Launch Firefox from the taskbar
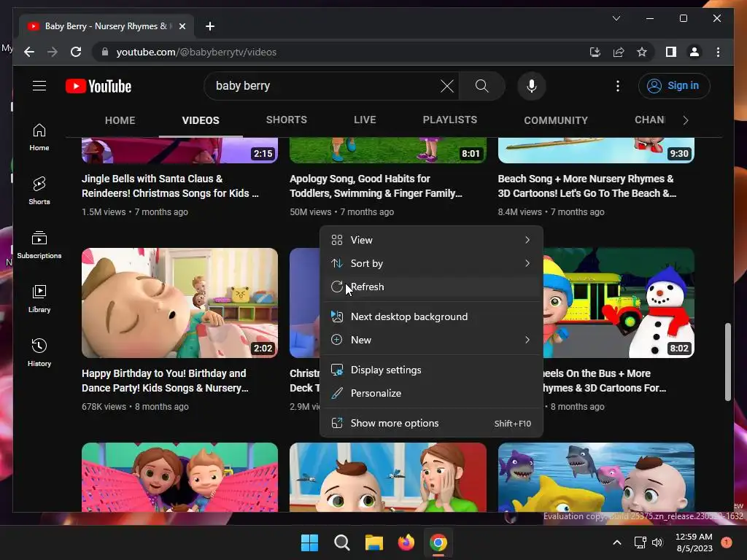Screen dimensions: 747x560 (406, 542)
